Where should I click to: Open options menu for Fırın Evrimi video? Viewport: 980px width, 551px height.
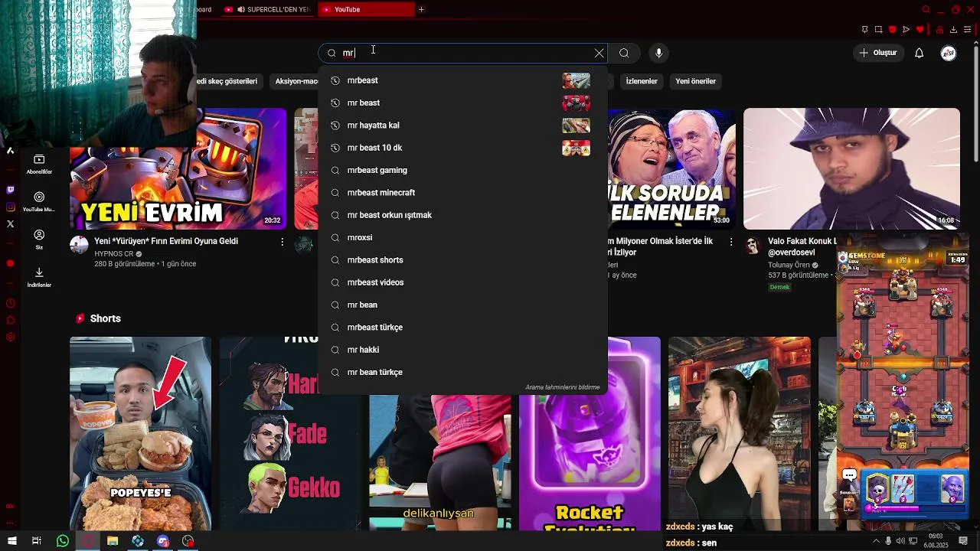coord(282,242)
